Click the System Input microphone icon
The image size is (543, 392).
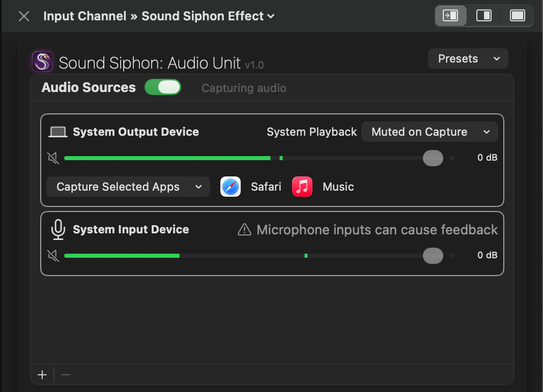tap(58, 230)
